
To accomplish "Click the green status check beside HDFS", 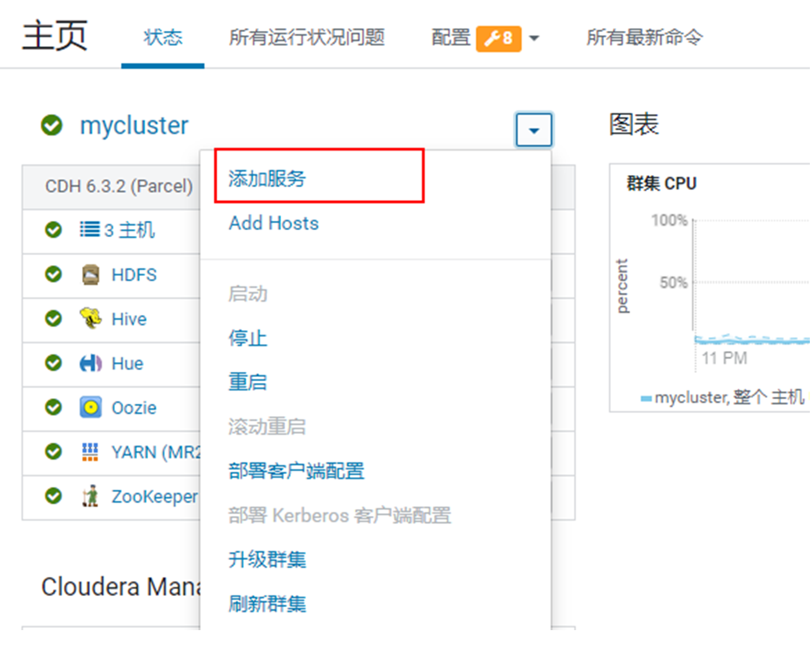I will click(53, 274).
